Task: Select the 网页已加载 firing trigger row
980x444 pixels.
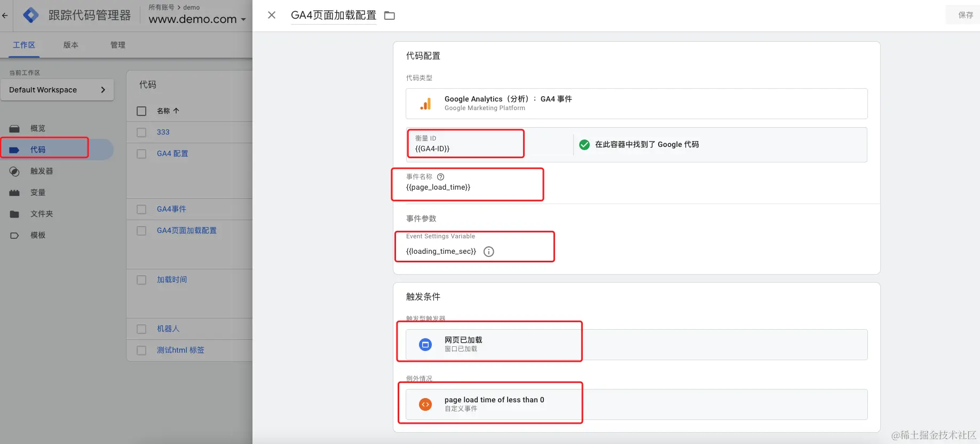Action: pos(636,345)
